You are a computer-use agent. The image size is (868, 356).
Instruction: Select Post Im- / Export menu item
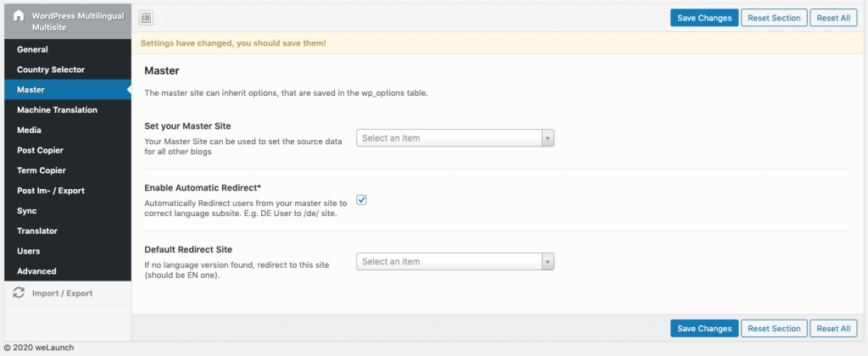(51, 191)
